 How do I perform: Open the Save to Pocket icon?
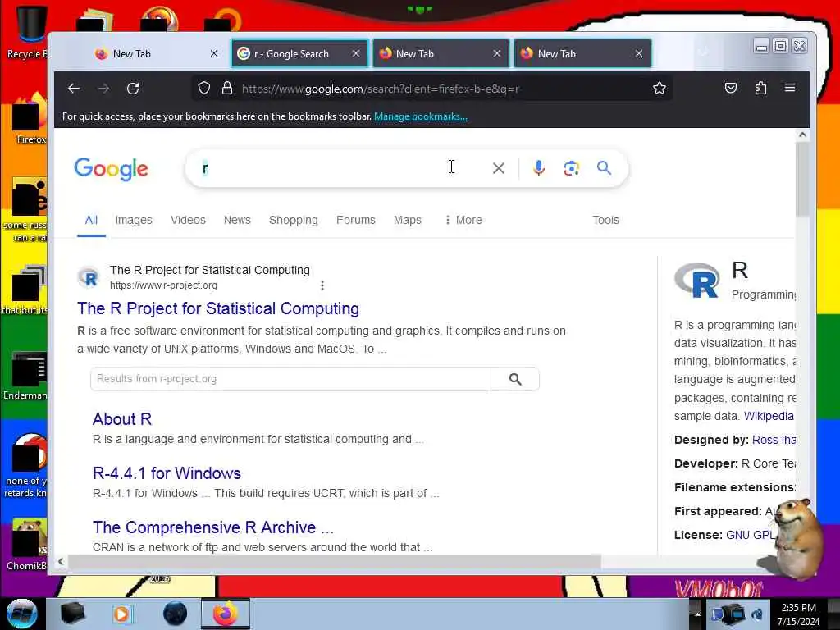[731, 88]
